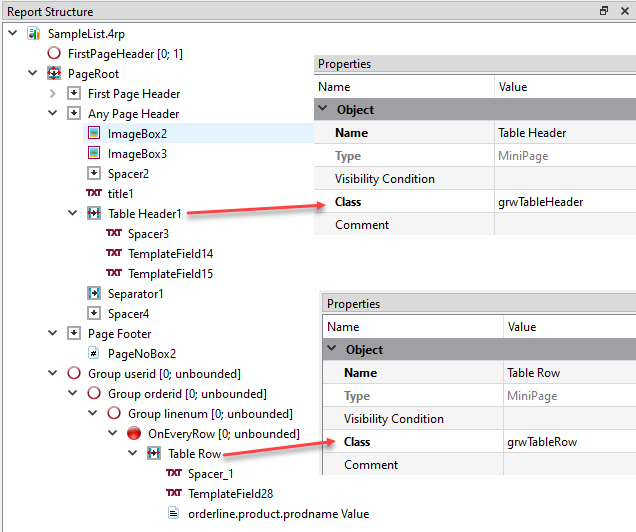Select the TemplateField28 tree item
636x532 pixels.
click(x=230, y=493)
